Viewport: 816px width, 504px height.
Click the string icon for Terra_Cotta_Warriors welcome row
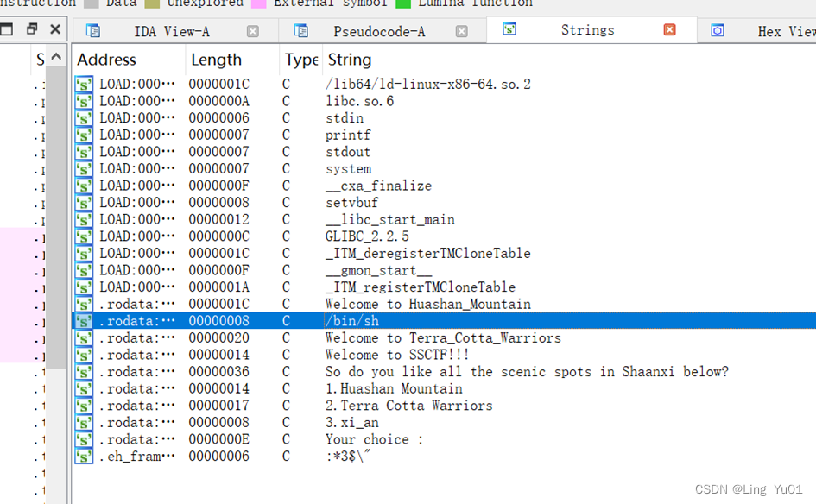84,338
